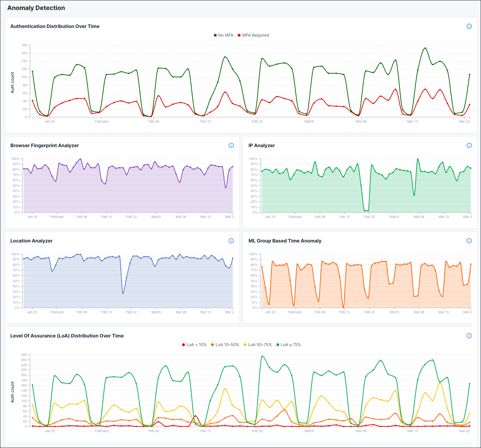This screenshot has height=448, width=481.
Task: Click the Location Analyzer info icon
Action: [231, 241]
